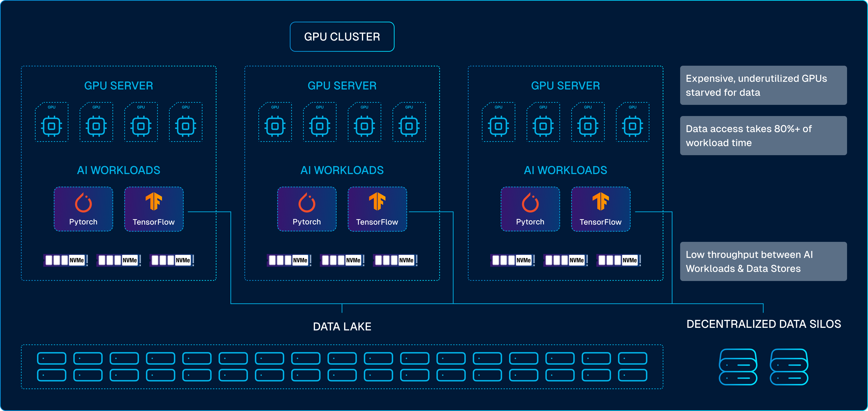Click GPU SERVER heading of middle server

[x=342, y=86]
